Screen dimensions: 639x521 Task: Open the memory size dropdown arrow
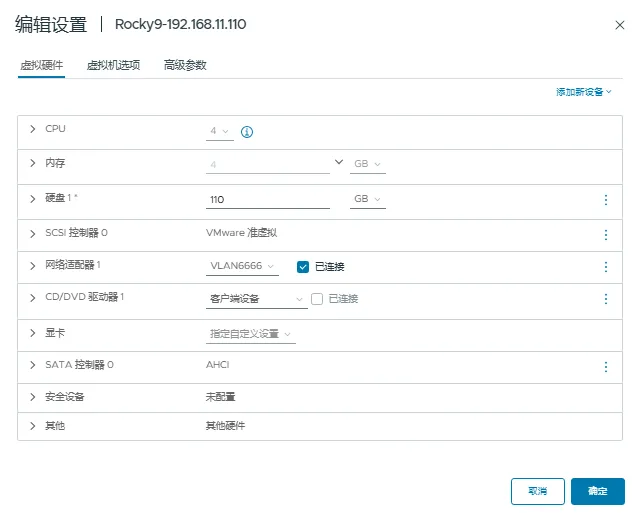tap(339, 162)
